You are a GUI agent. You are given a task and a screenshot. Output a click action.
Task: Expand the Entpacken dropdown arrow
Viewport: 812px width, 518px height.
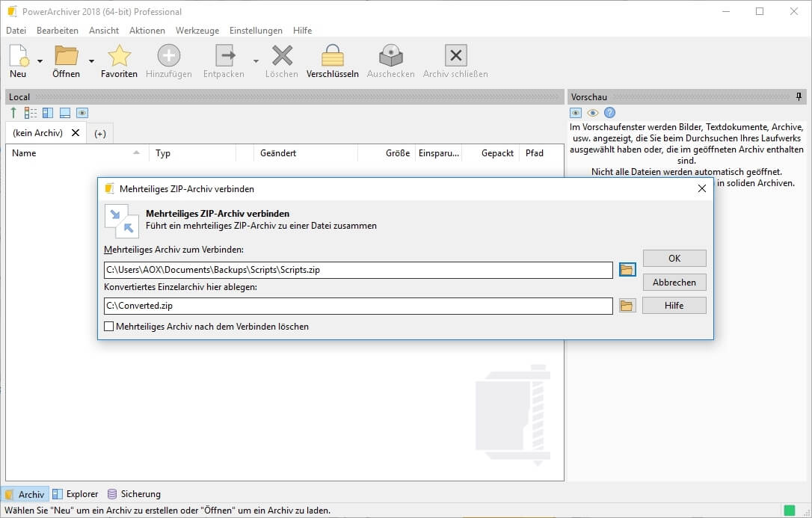(256, 61)
